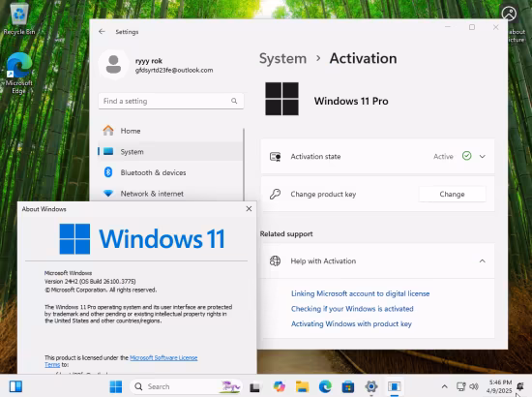Open Microsoft Edge from taskbar
Image resolution: width=532 pixels, height=397 pixels.
pos(325,386)
